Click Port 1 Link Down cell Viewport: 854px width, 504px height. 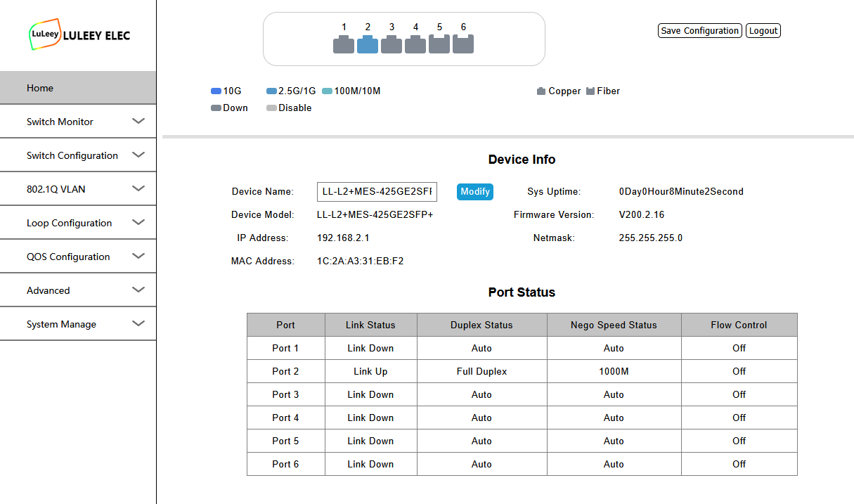click(371, 348)
